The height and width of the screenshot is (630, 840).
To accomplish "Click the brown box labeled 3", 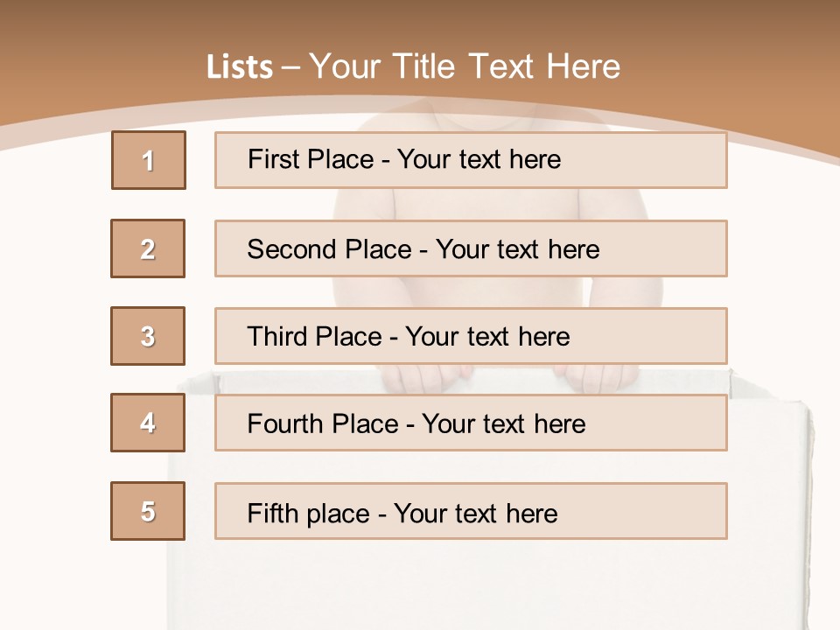I will pyautogui.click(x=148, y=336).
